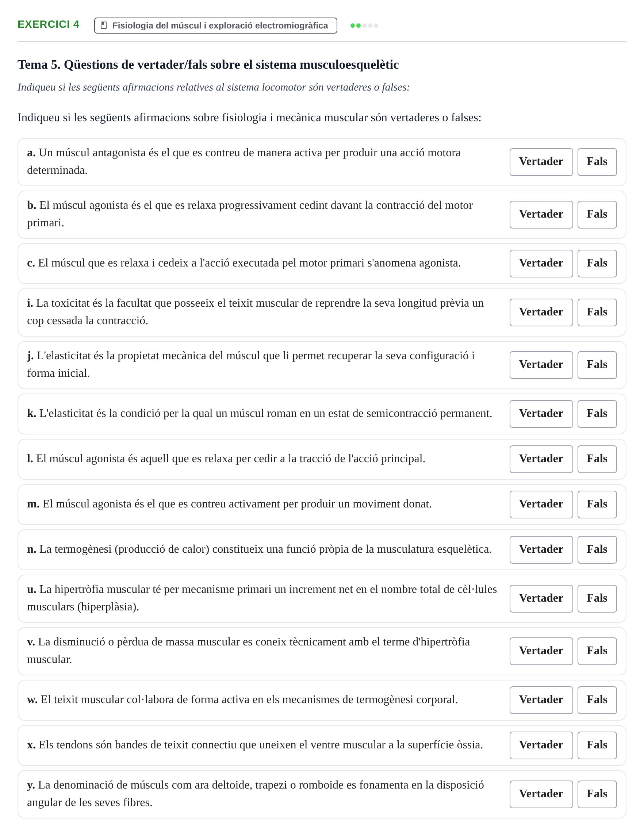644x836 pixels.
Task: Select Vertader for statement b
Action: (541, 214)
